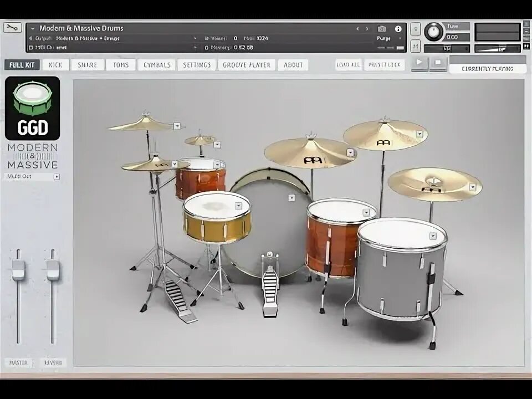The width and height of the screenshot is (532, 399).
Task: Switch to the Toms tab
Action: (121, 65)
